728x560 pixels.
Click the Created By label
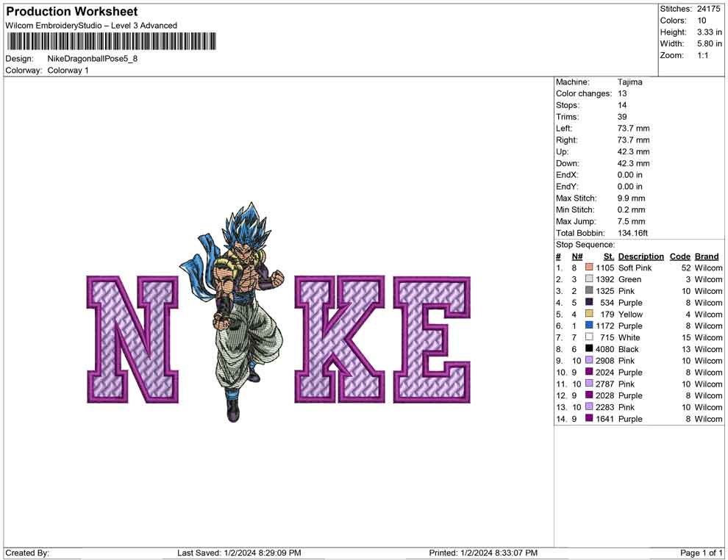pyautogui.click(x=27, y=553)
